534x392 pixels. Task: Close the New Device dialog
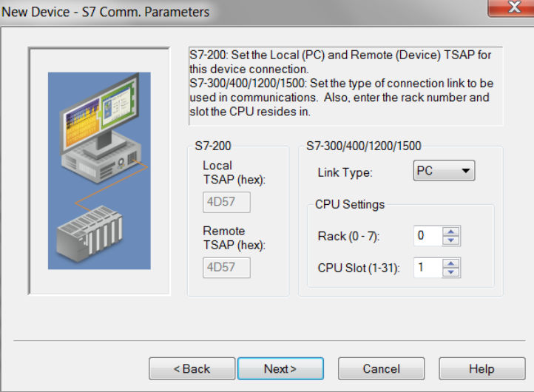pos(513,7)
